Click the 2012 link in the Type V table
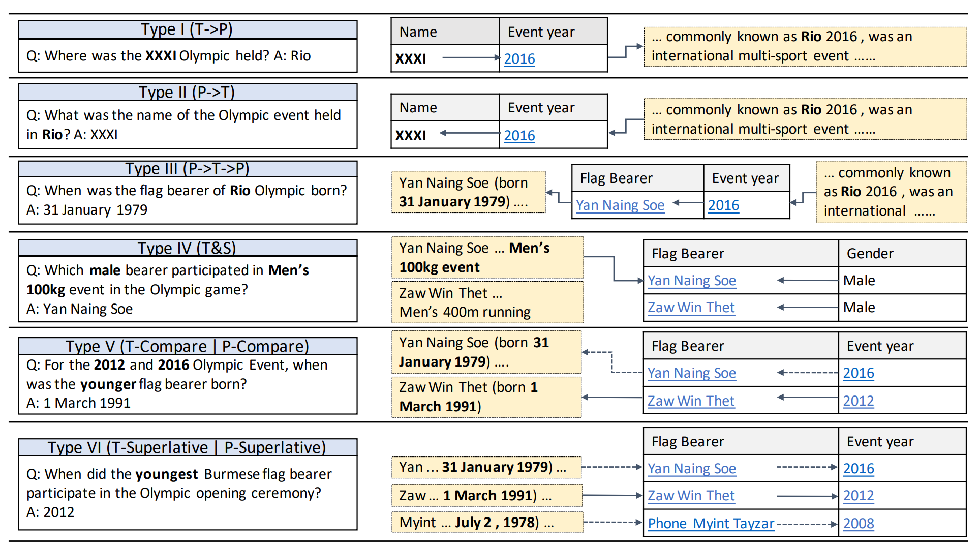Viewport: 980px width, 548px height. coord(858,401)
